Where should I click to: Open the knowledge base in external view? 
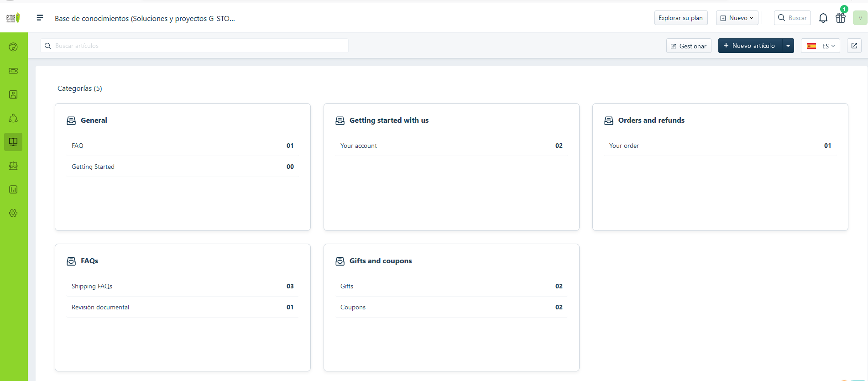coord(854,46)
